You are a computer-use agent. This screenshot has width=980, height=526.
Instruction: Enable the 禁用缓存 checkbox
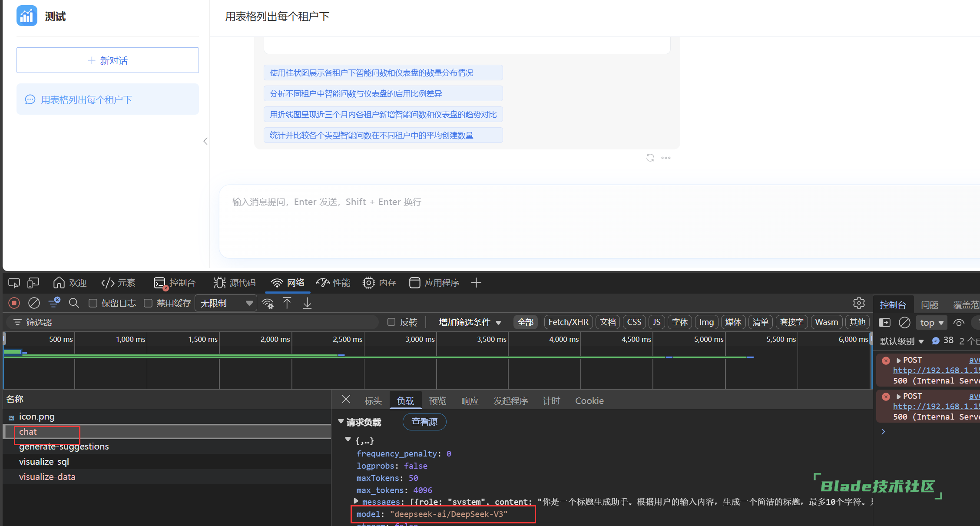(x=148, y=303)
